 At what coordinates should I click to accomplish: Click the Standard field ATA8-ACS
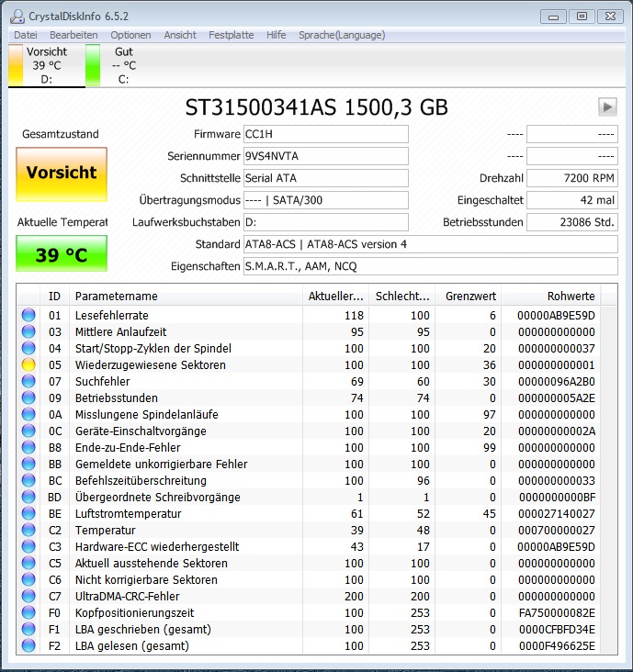click(431, 244)
